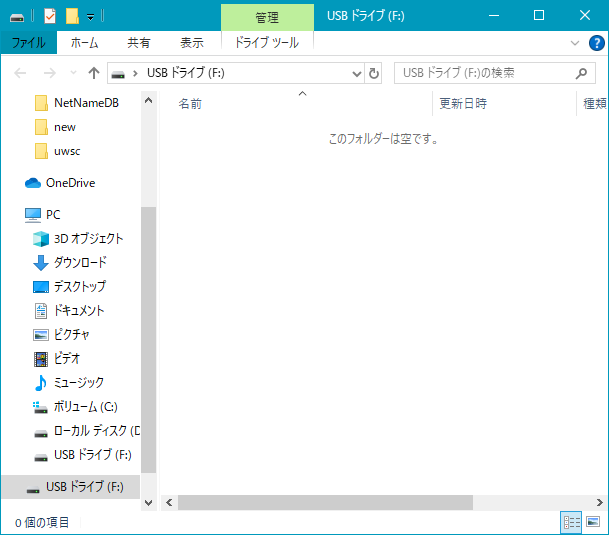Select PC in the navigation pane
Screen dimensions: 609x535
[43, 215]
